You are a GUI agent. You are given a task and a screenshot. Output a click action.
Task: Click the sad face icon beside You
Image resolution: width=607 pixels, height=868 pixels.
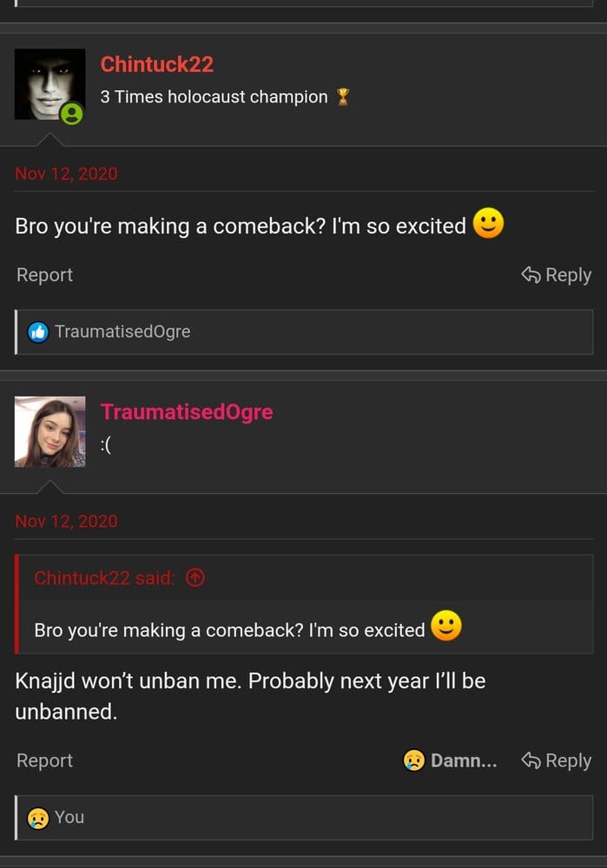(x=38, y=818)
